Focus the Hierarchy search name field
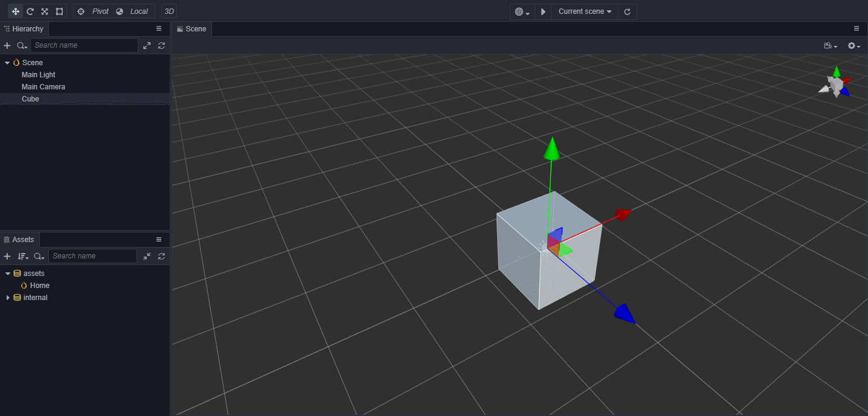Viewport: 868px width, 416px height. (85, 45)
